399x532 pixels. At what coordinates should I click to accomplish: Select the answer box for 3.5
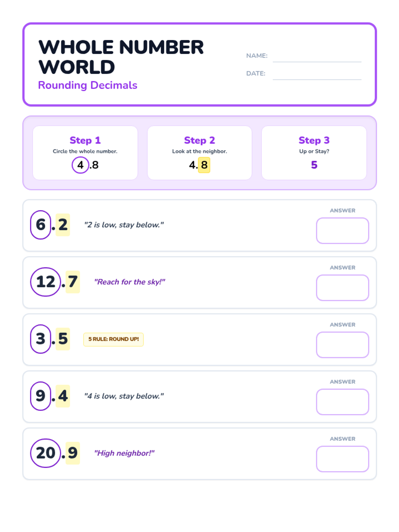point(342,345)
